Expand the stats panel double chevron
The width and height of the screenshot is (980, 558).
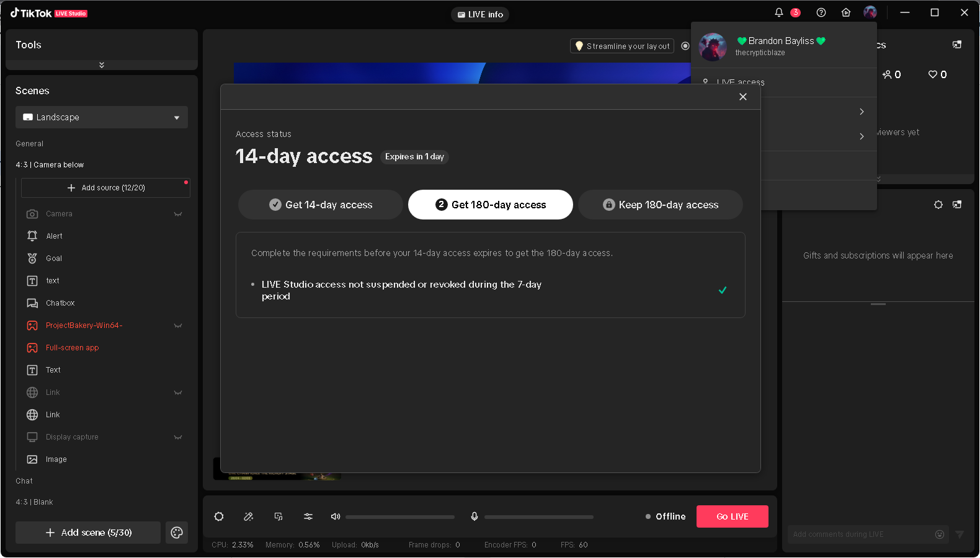pyautogui.click(x=878, y=179)
